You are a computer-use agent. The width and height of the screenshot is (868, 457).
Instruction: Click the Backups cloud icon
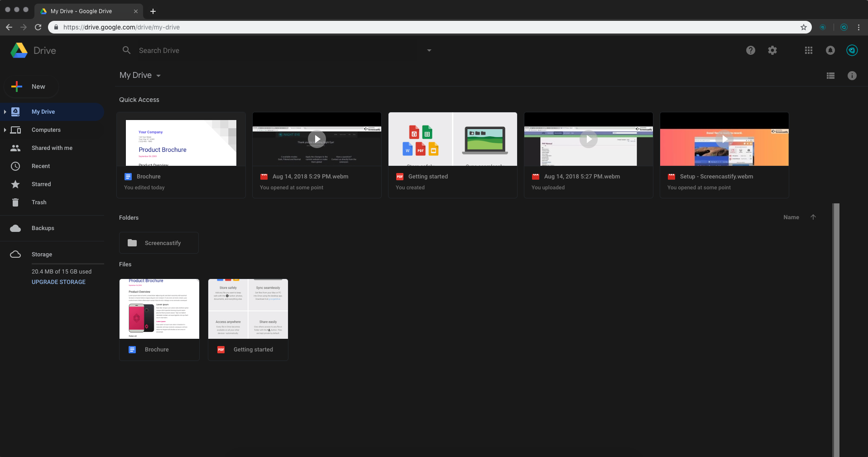(x=15, y=228)
